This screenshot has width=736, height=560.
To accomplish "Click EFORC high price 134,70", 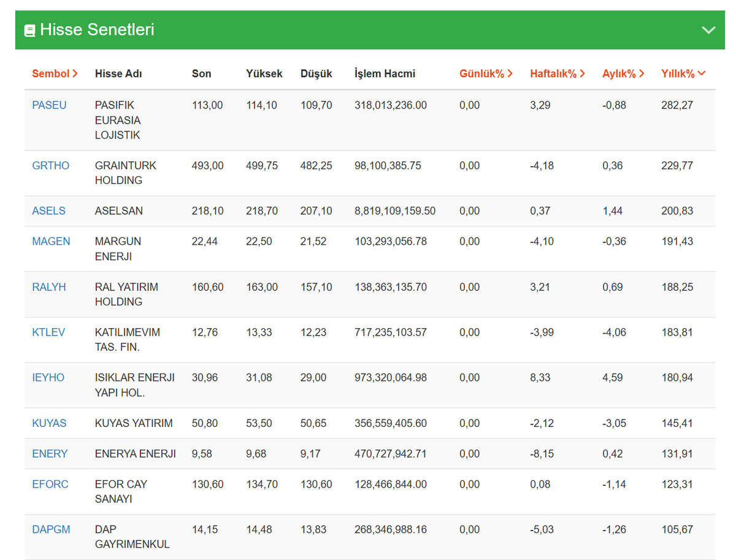I will [262, 485].
